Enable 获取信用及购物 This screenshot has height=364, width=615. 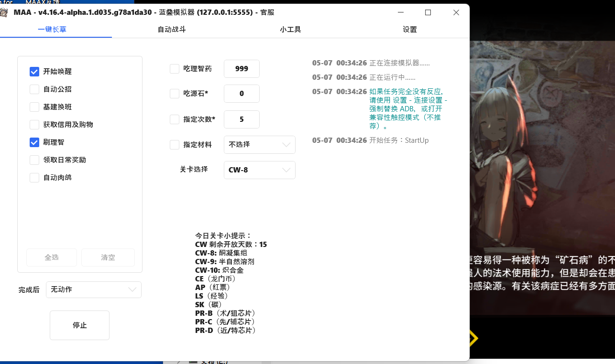point(34,124)
